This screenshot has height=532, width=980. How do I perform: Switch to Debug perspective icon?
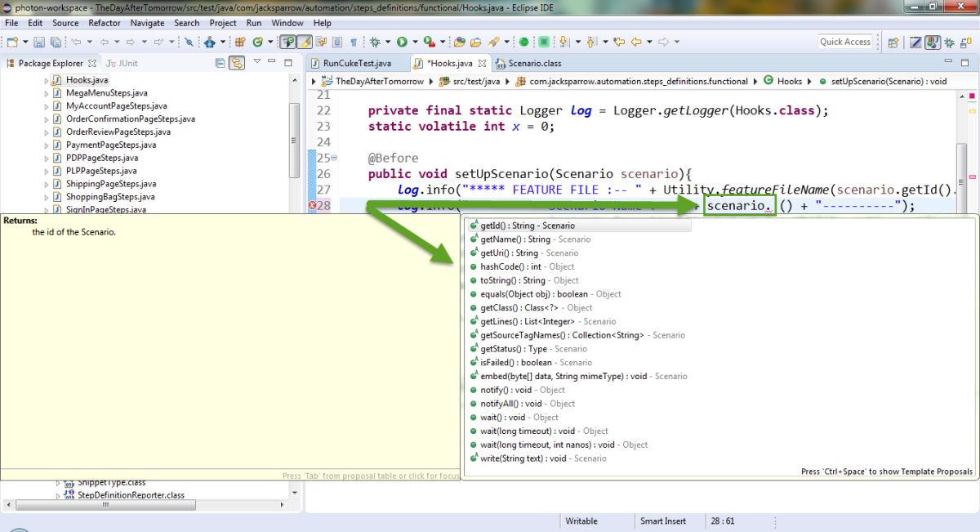[949, 42]
